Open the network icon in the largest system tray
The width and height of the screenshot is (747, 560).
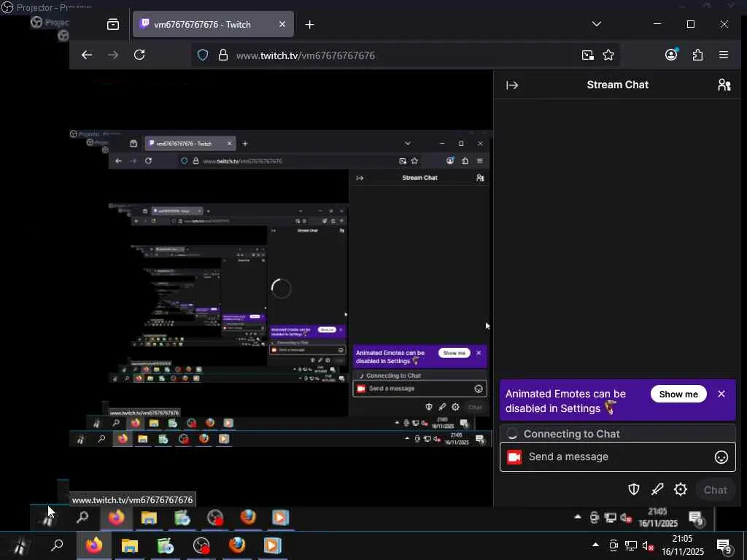pyautogui.click(x=631, y=545)
